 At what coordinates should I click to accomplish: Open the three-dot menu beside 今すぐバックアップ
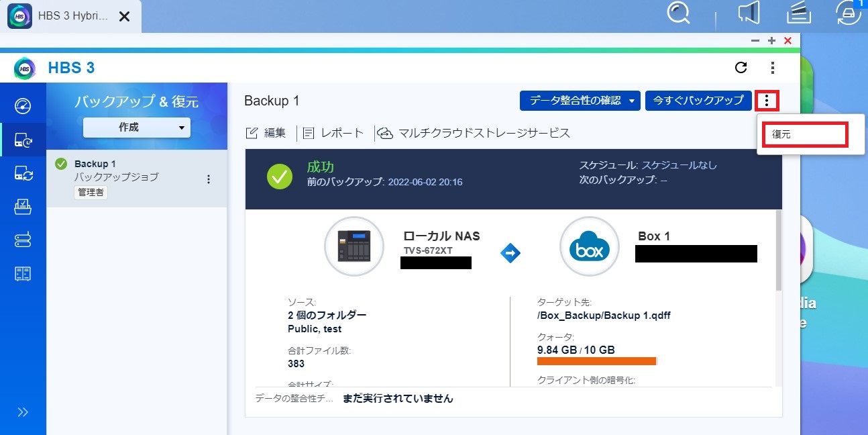pyautogui.click(x=767, y=101)
